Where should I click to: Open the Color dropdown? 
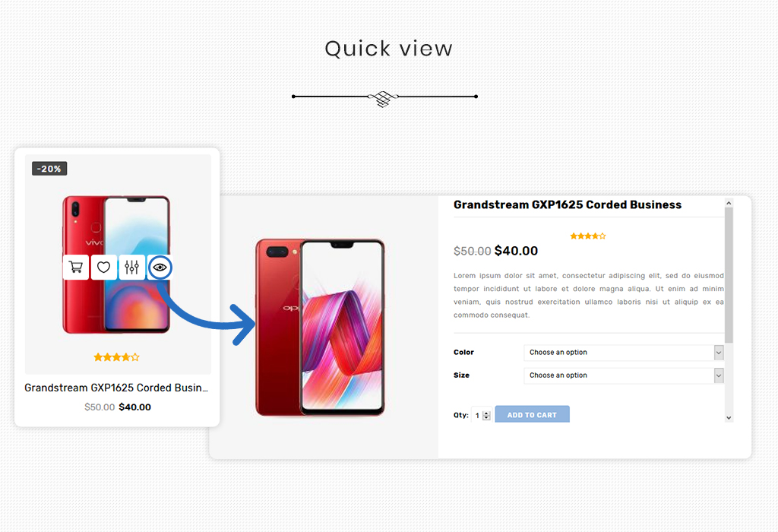(624, 353)
